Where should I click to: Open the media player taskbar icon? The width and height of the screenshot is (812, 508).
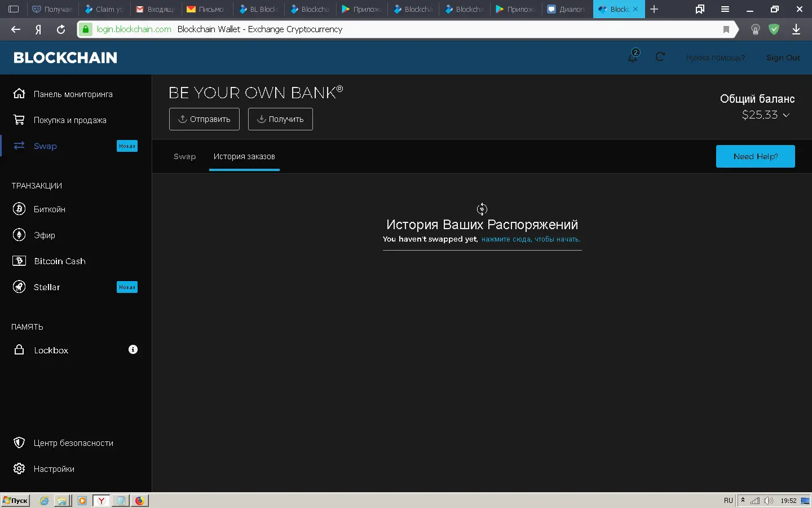[82, 500]
